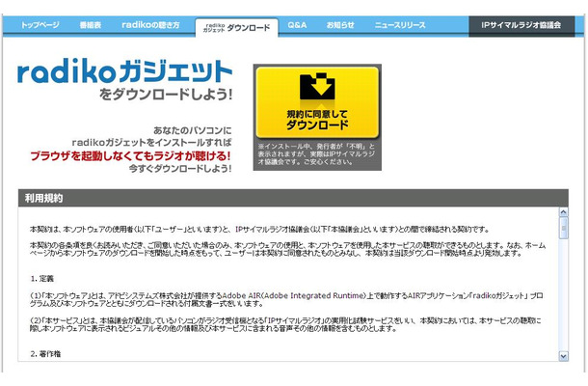Click the scroll down arrow of terms box
The width and height of the screenshot is (588, 386).
(563, 356)
